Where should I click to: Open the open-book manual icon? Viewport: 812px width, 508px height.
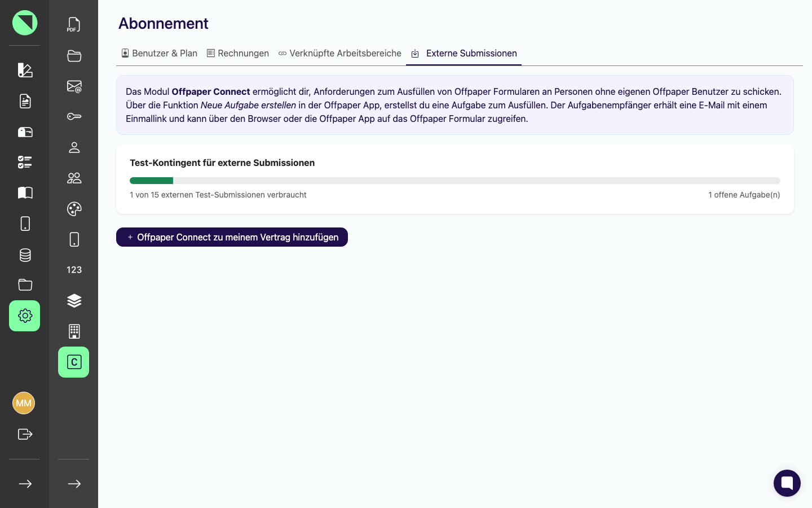click(x=25, y=193)
